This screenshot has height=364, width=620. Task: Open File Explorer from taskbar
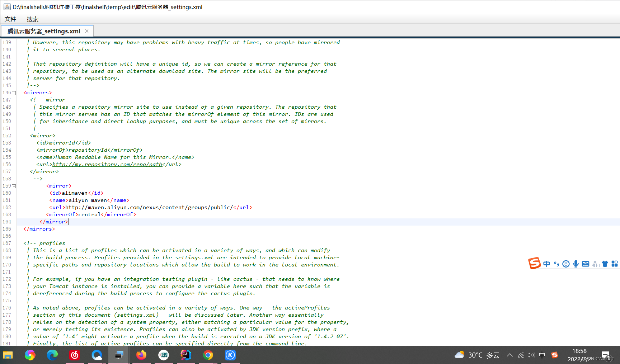tap(8, 355)
